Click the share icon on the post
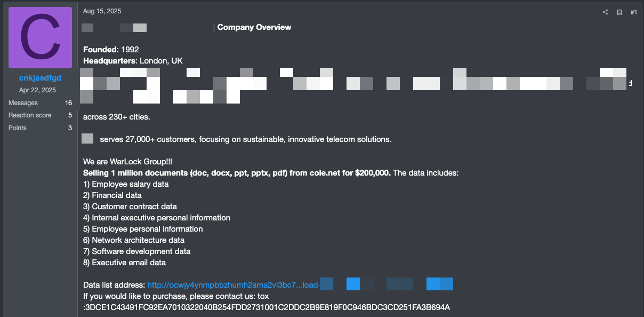The height and width of the screenshot is (317, 644). pos(605,12)
